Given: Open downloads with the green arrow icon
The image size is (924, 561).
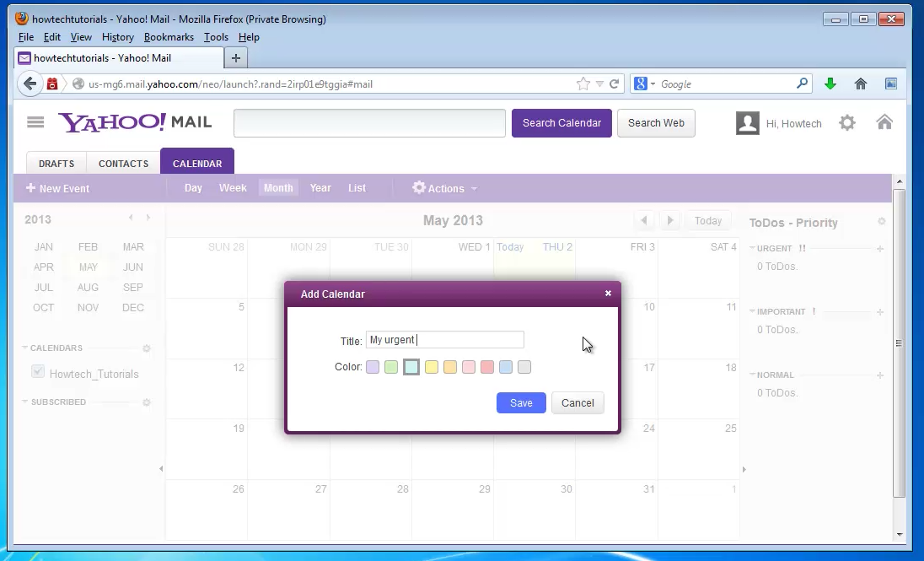Looking at the screenshot, I should click(830, 84).
